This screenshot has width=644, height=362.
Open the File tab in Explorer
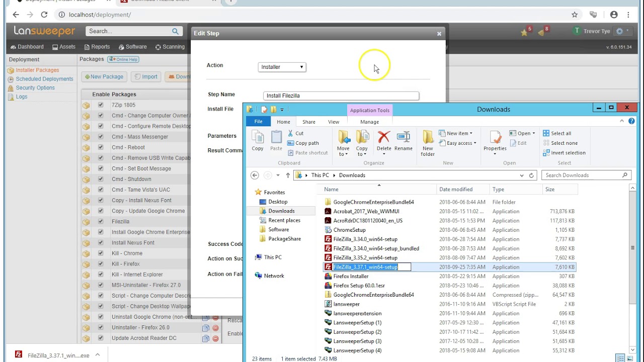tap(258, 122)
